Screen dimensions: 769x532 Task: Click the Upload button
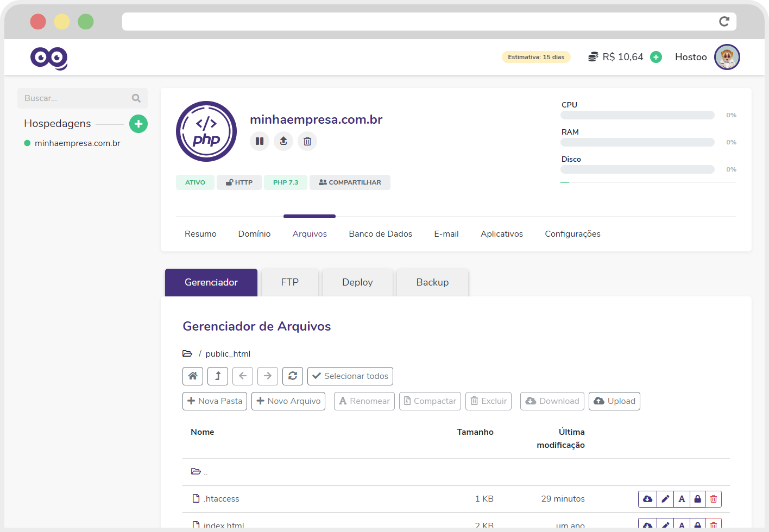[614, 401]
